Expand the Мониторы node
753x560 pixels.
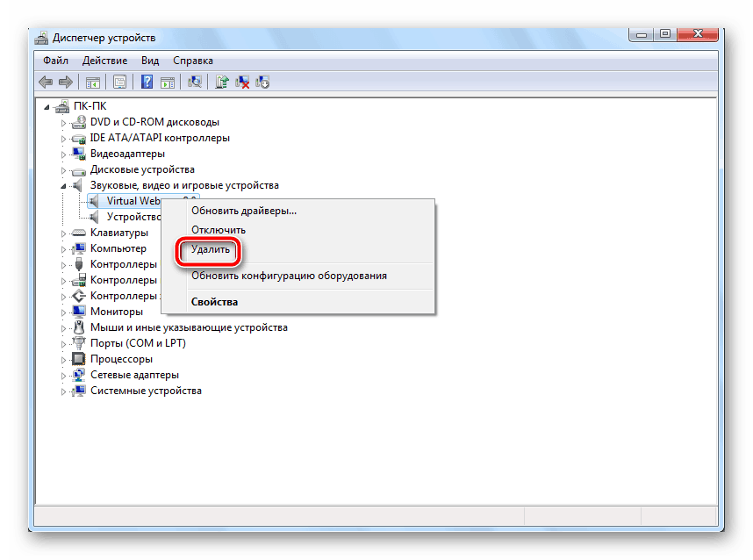click(x=63, y=312)
